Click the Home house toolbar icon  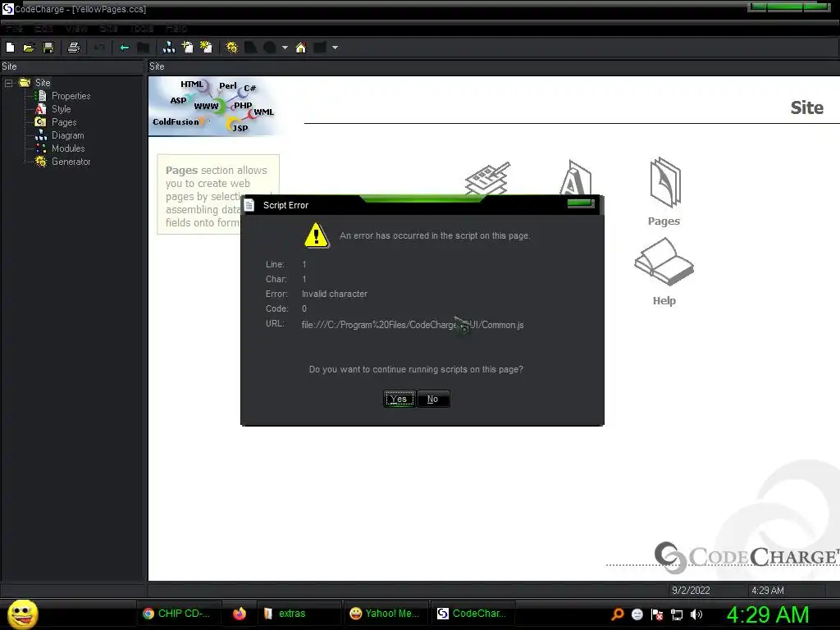point(301,48)
